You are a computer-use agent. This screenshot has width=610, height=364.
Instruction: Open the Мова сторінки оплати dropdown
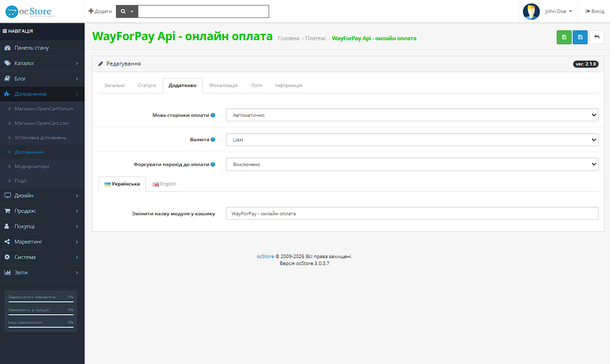(x=412, y=115)
